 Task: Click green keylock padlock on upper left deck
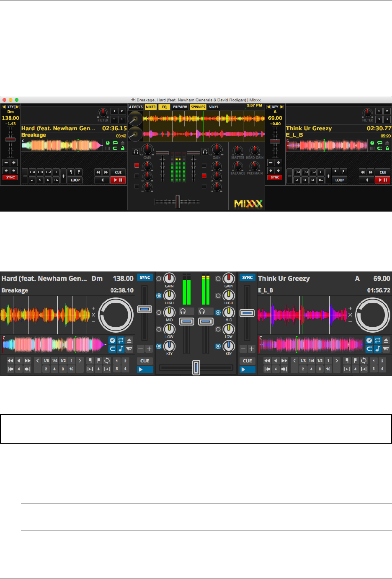point(122,148)
